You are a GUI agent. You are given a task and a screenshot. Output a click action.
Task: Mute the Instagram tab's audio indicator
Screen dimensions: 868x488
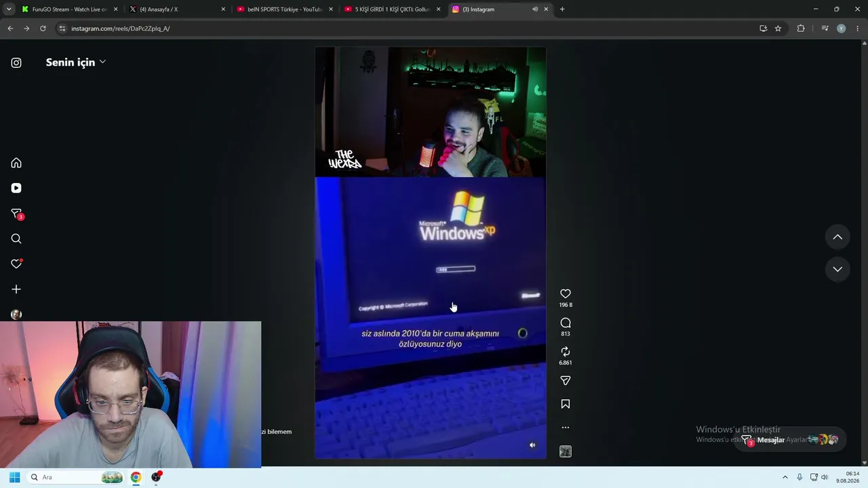pyautogui.click(x=534, y=9)
